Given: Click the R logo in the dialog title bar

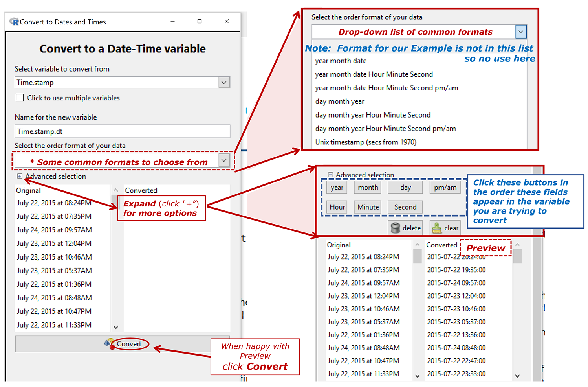Looking at the screenshot, I should tap(14, 22).
